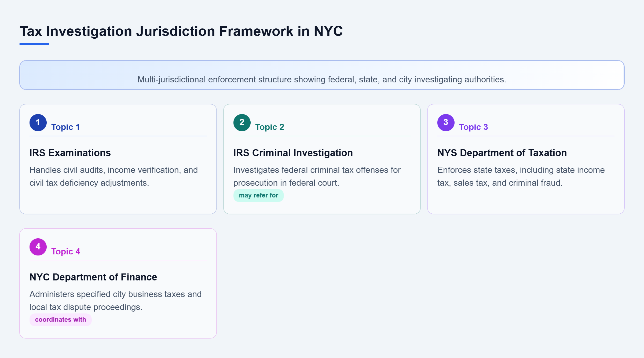Click the state taxes enforcement description
The width and height of the screenshot is (644, 358).
click(521, 176)
